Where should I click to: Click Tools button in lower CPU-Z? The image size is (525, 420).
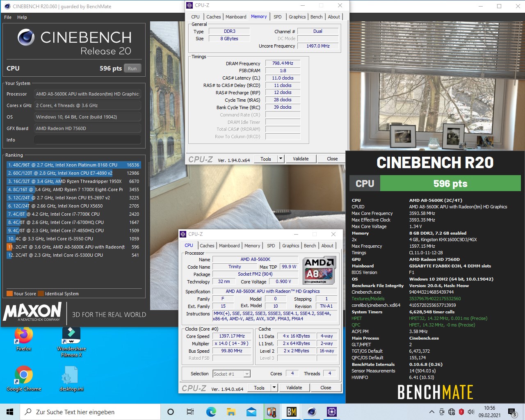tap(259, 388)
